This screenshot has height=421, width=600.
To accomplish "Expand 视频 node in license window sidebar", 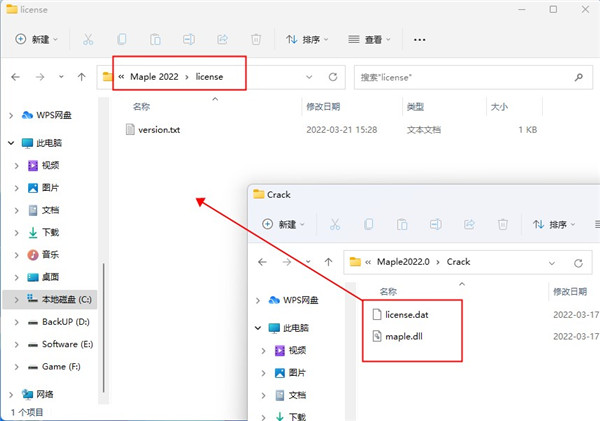I will 16,166.
